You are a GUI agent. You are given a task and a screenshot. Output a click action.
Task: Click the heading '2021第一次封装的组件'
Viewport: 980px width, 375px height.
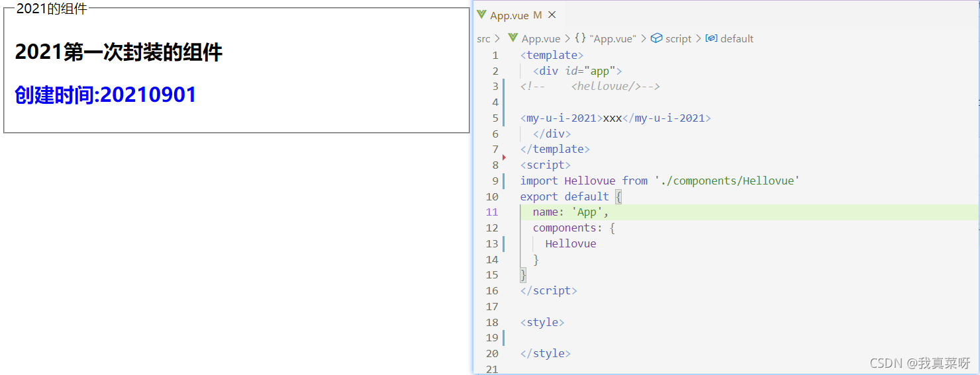coord(119,52)
